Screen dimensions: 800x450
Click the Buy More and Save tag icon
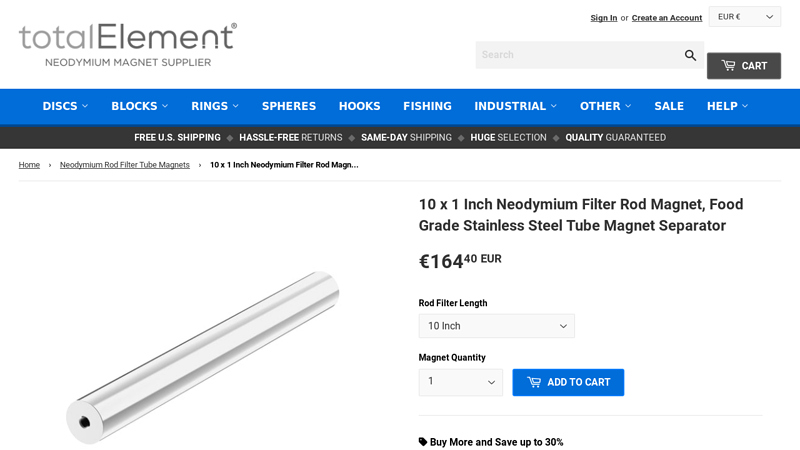click(x=423, y=442)
